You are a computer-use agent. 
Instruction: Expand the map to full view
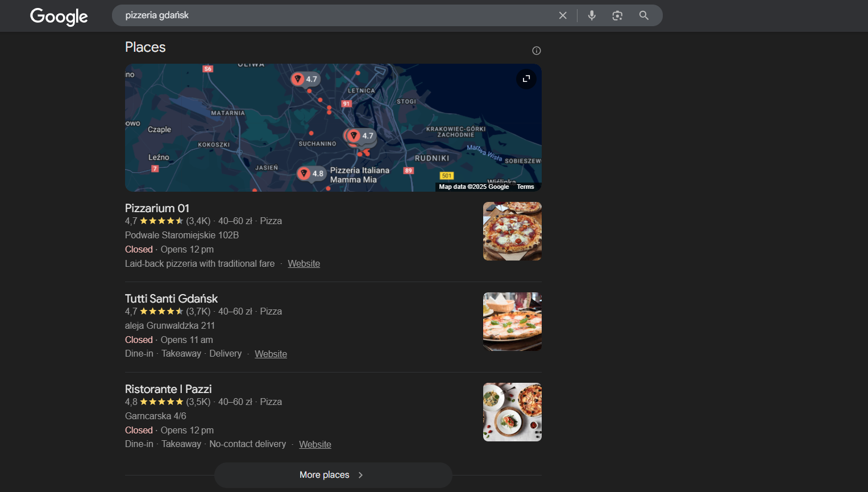point(526,78)
